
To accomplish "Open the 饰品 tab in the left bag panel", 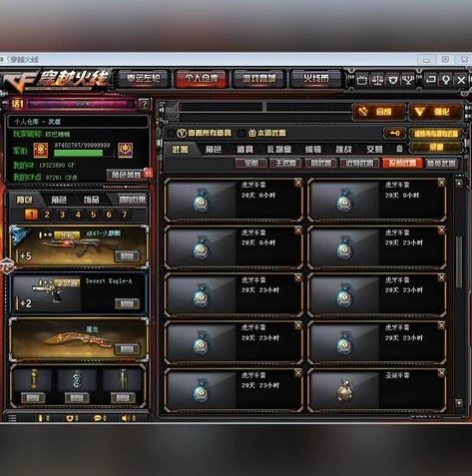I will click(92, 200).
